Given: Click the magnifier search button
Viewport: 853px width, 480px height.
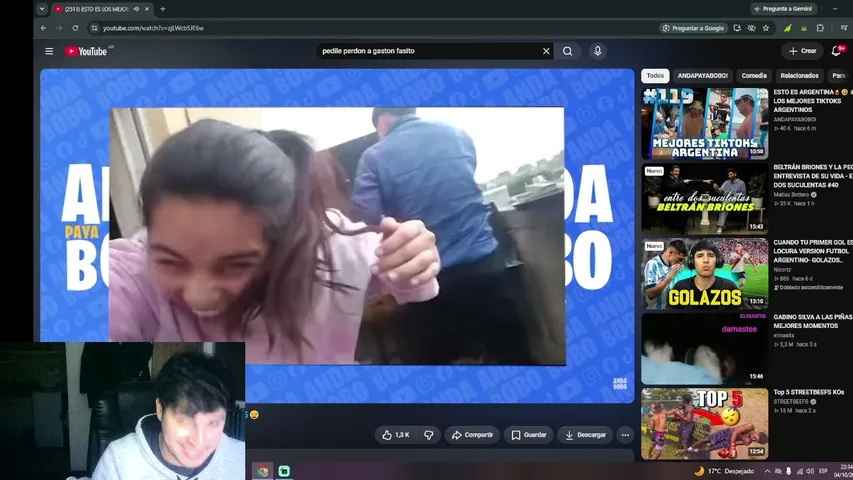Looking at the screenshot, I should [x=567, y=51].
